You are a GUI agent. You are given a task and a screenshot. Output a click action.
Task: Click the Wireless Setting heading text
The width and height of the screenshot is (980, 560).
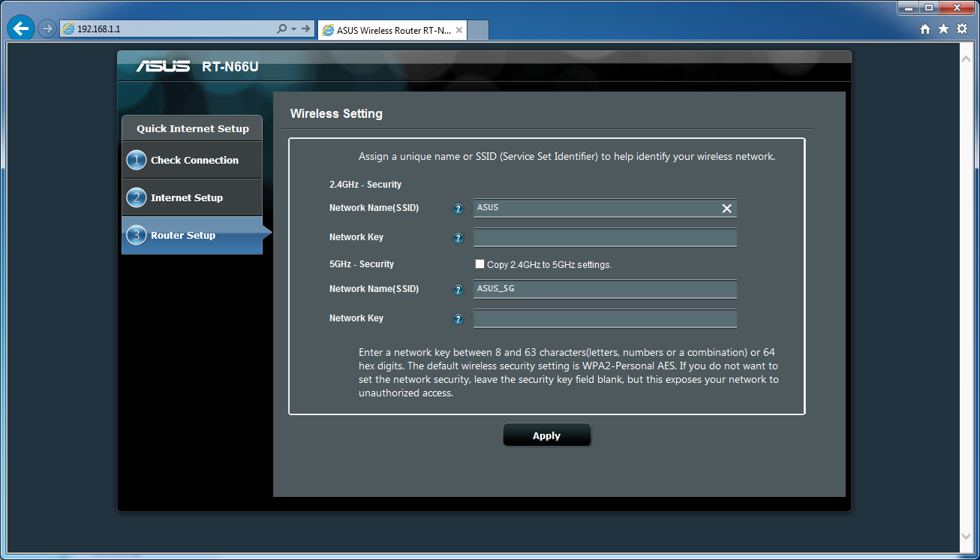coord(336,114)
